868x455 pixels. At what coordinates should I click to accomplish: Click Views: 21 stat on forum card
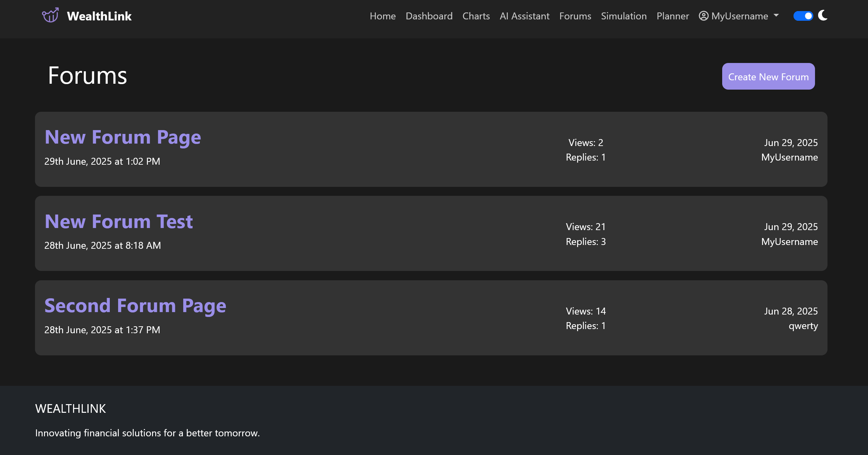click(585, 227)
